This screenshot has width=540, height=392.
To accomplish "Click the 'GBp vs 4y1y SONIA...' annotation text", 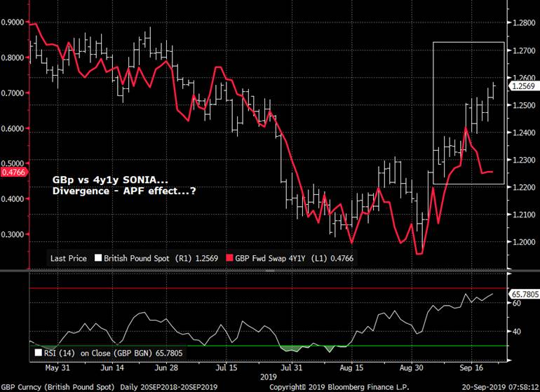I will pyautogui.click(x=110, y=180).
